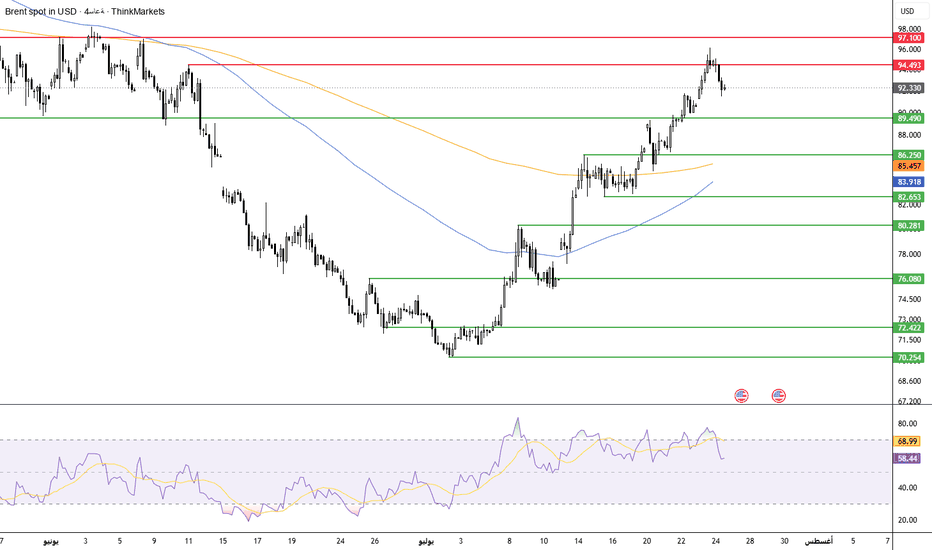Click the gray 92.330 current price label

[909, 88]
